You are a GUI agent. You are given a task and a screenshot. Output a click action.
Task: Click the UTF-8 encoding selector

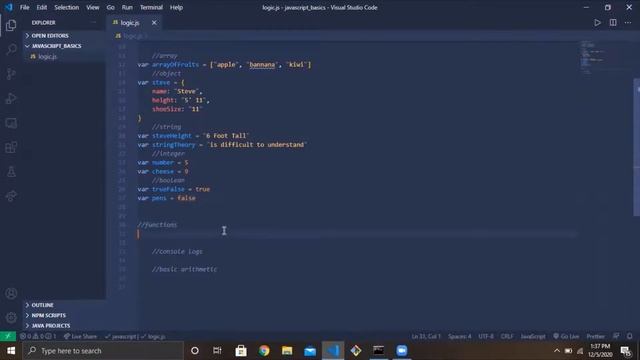[486, 336]
